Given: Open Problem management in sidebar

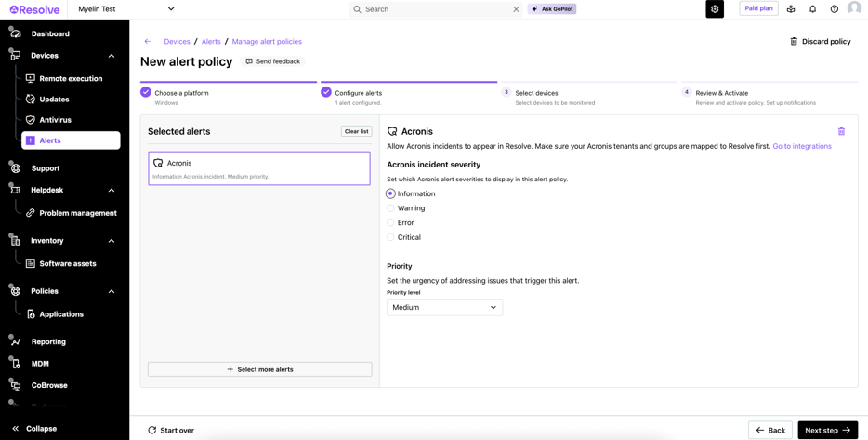Looking at the screenshot, I should (77, 213).
